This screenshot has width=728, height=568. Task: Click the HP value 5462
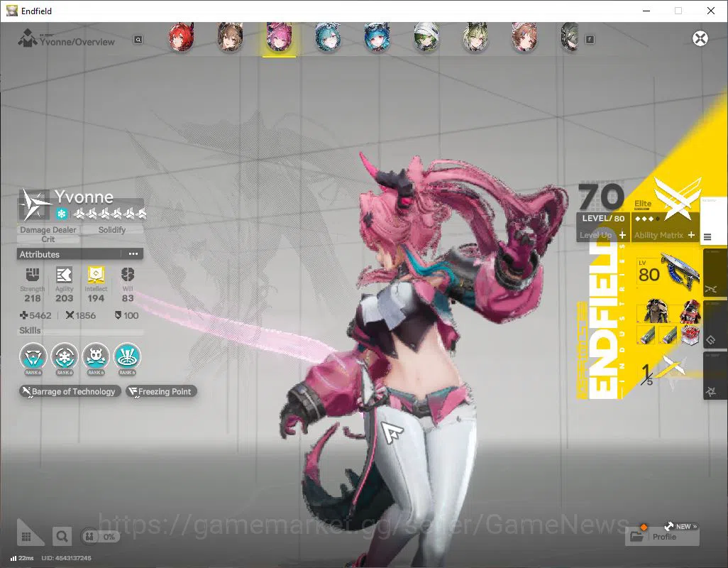point(35,315)
